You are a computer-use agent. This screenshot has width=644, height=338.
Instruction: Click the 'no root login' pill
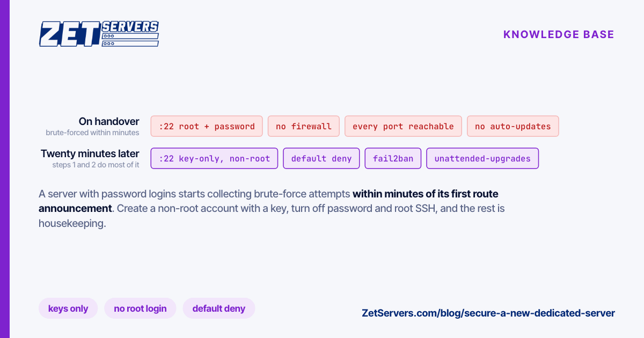[x=140, y=308]
